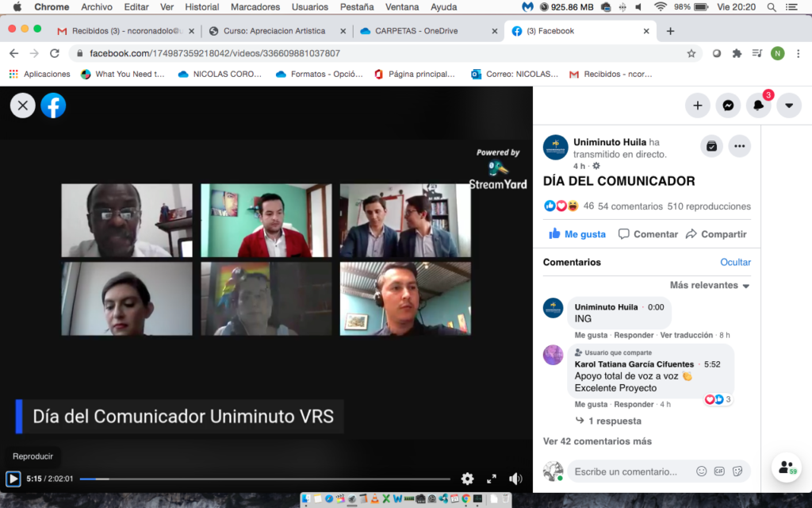Open the sticker picker in comment box
The image size is (812, 508).
737,471
